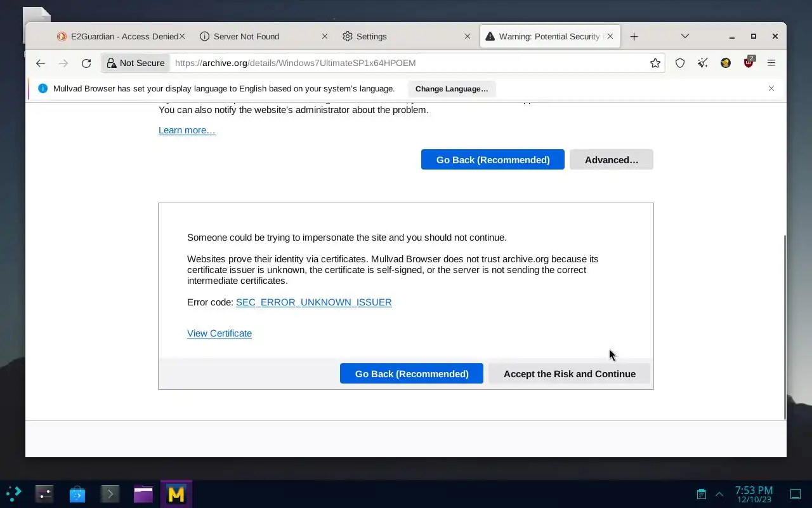
Task: Close the Server Not Found tab
Action: [x=325, y=36]
